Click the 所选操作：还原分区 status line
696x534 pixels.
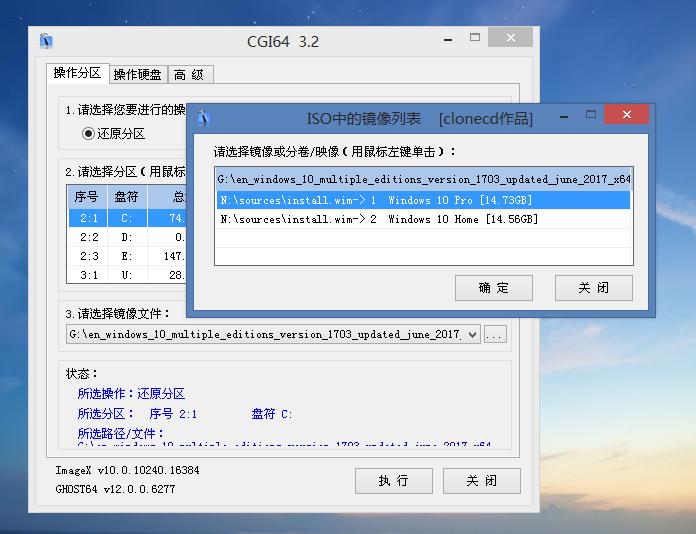coord(131,394)
